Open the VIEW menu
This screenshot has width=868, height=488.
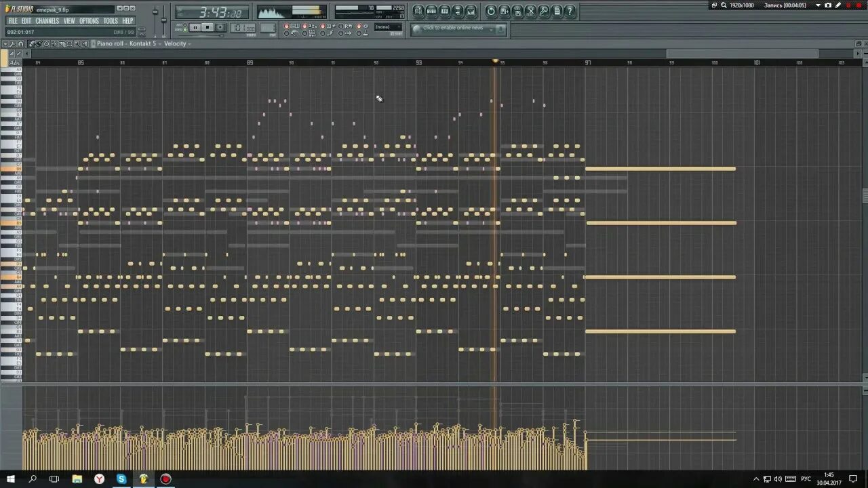[x=69, y=21]
